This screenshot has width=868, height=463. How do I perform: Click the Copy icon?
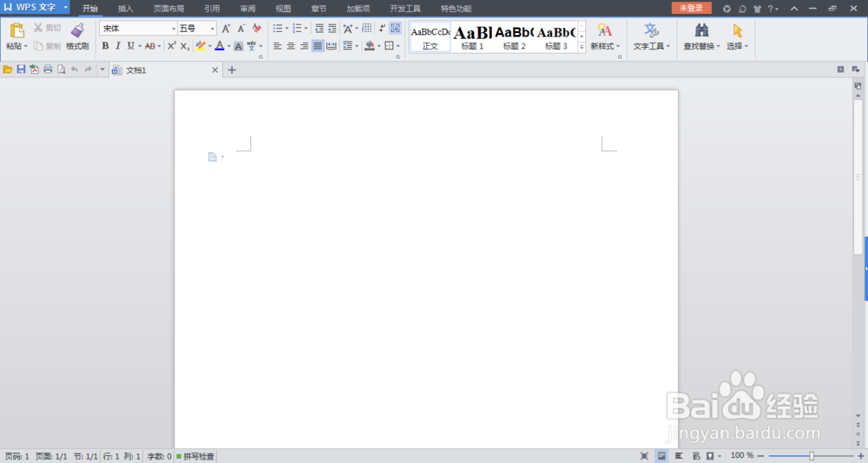[x=37, y=46]
